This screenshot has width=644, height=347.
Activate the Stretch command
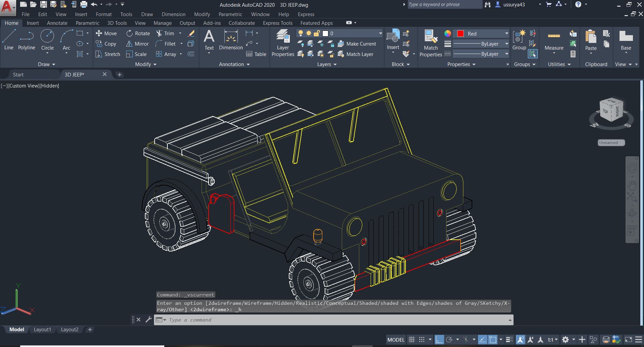108,54
